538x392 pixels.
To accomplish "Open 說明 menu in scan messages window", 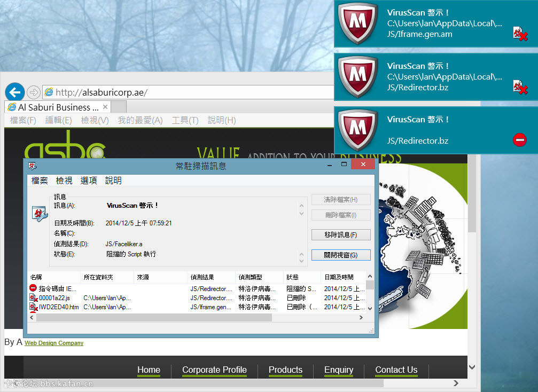I will click(113, 181).
